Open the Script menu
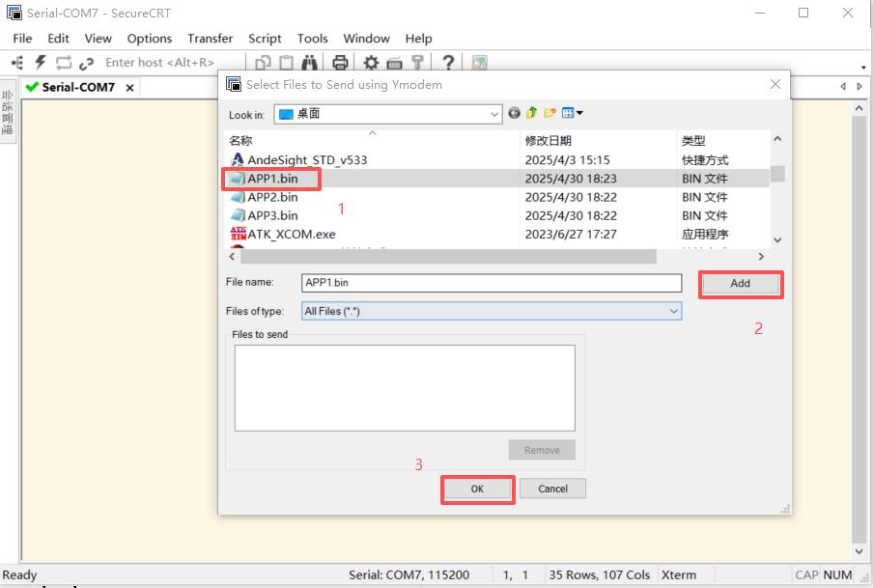This screenshot has height=588, width=873. tap(265, 39)
